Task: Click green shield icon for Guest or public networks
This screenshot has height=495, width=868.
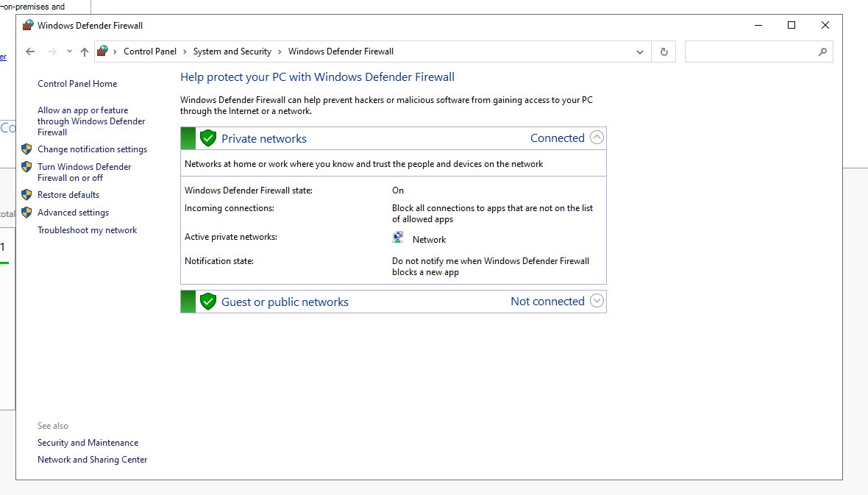Action: tap(208, 302)
